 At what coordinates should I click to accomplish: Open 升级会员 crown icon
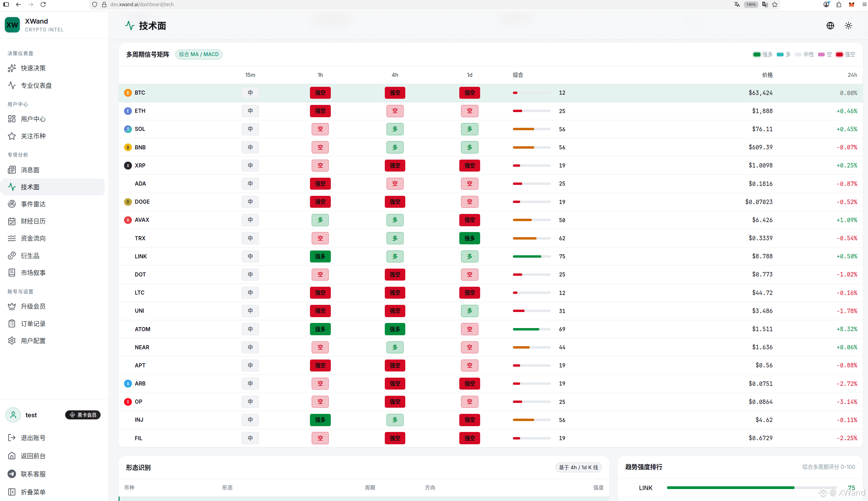[x=12, y=306]
